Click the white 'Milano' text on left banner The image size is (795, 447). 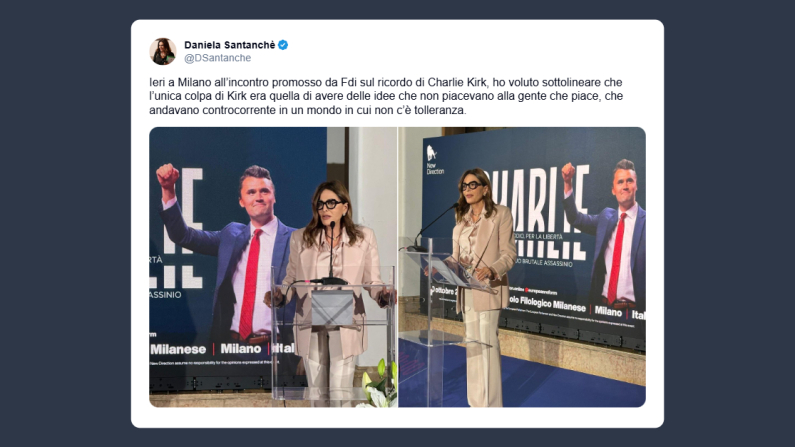[241, 349]
